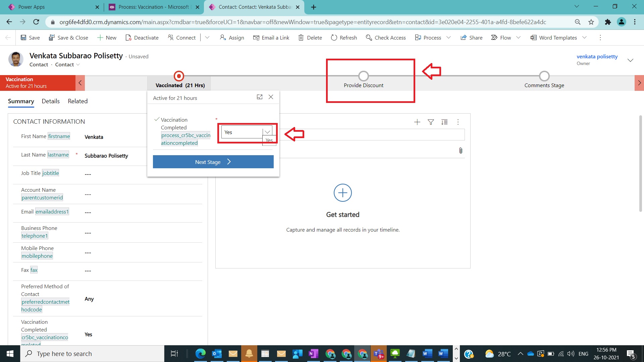Switch to the Details tab
Screen dimensions: 644x362
point(51,101)
